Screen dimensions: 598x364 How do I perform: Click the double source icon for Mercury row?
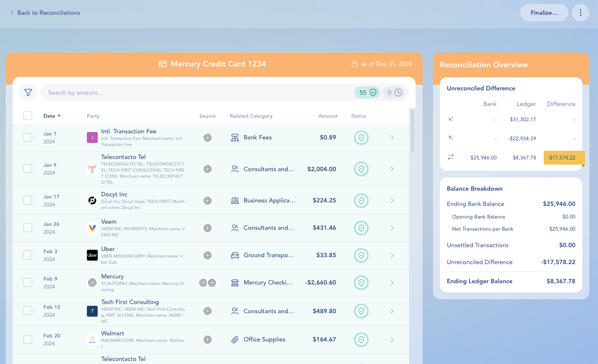(208, 283)
